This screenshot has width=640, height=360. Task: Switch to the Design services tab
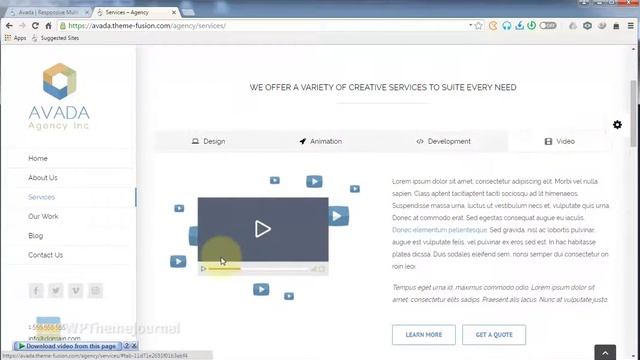pyautogui.click(x=208, y=141)
